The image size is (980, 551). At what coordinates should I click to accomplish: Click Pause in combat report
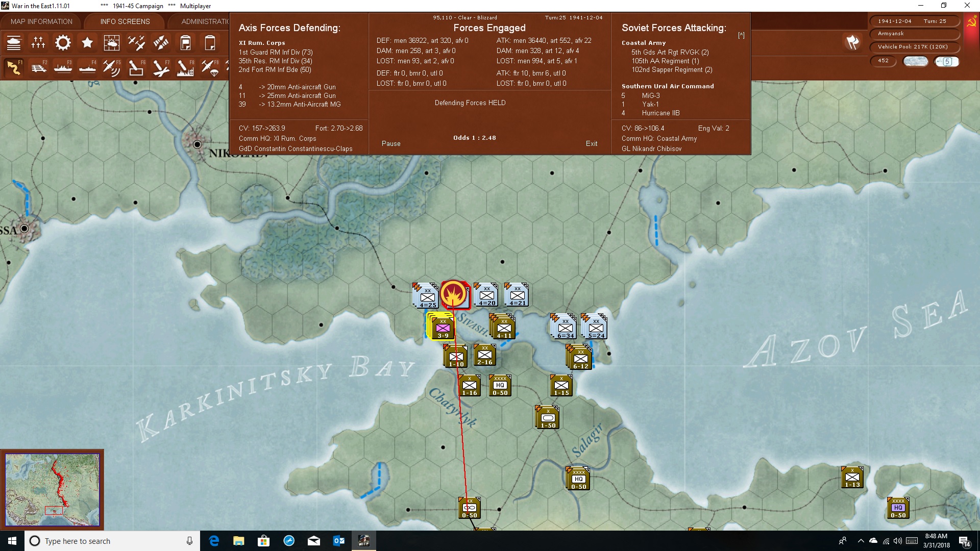391,143
